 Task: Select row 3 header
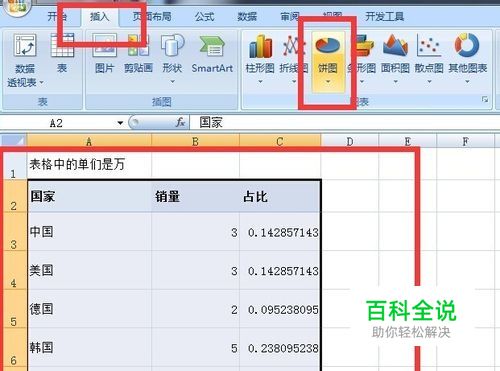[x=13, y=232]
